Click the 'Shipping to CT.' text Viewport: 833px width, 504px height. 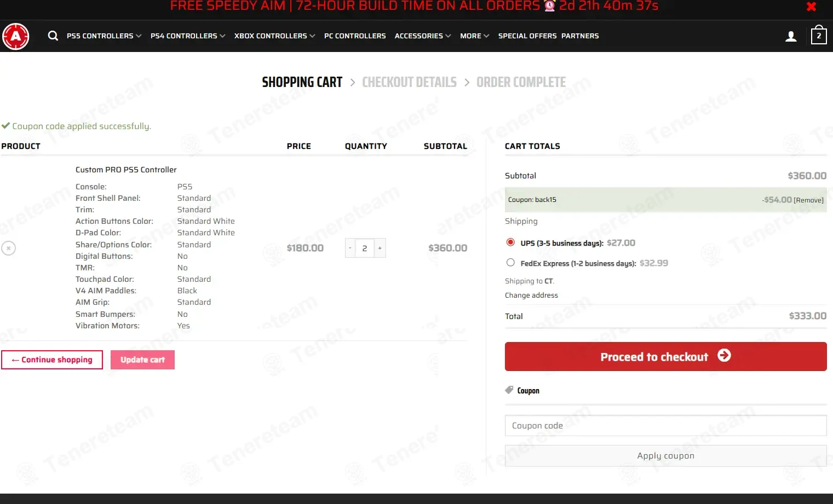pyautogui.click(x=530, y=281)
